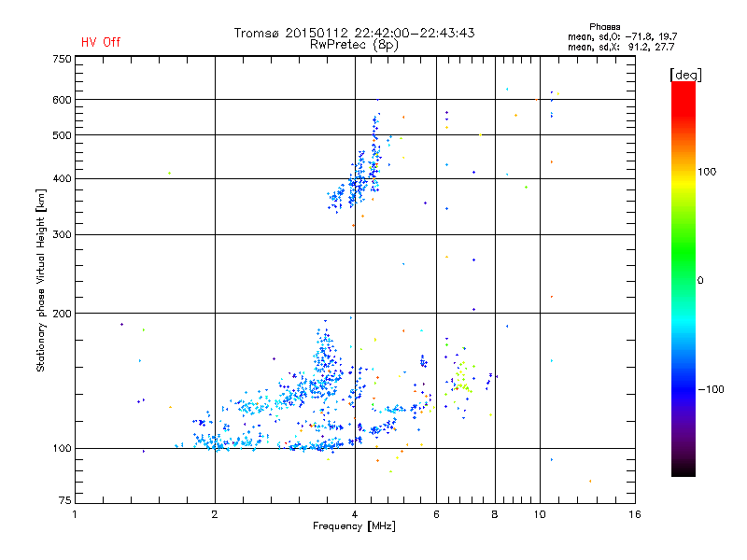
Task: Click the x-axis '10' tick label
Action: tap(540, 514)
